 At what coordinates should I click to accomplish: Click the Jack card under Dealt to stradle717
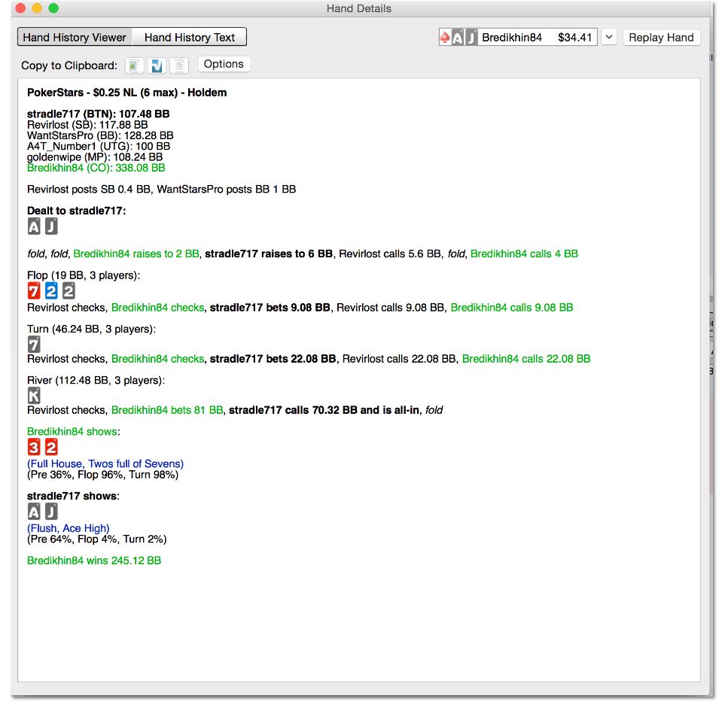51,226
